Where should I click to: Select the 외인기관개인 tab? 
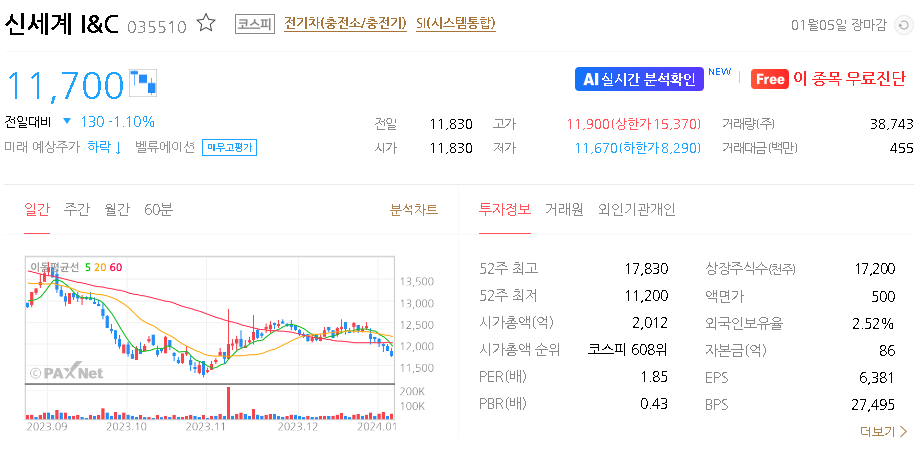point(637,209)
